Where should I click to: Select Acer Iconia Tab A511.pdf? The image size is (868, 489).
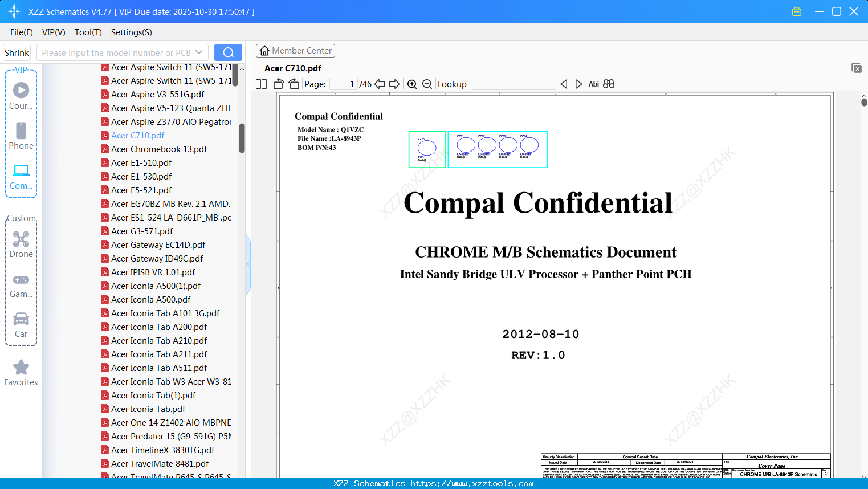click(159, 368)
